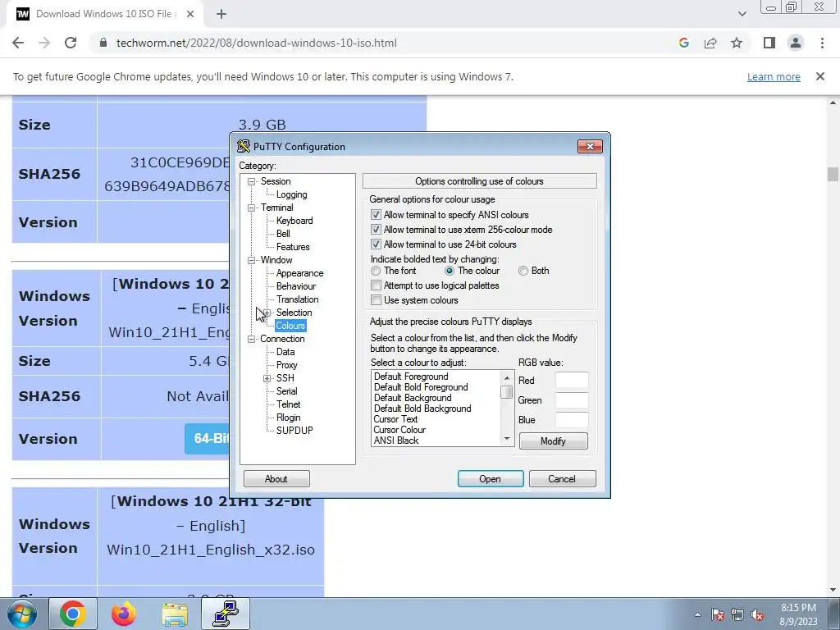Enable Use system colours

376,300
